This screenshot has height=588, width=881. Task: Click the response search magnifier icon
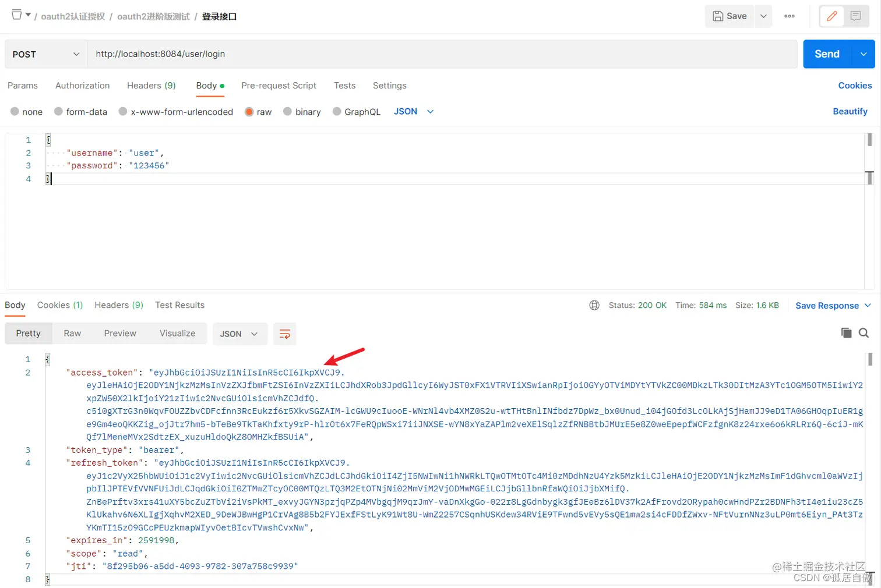click(x=864, y=333)
